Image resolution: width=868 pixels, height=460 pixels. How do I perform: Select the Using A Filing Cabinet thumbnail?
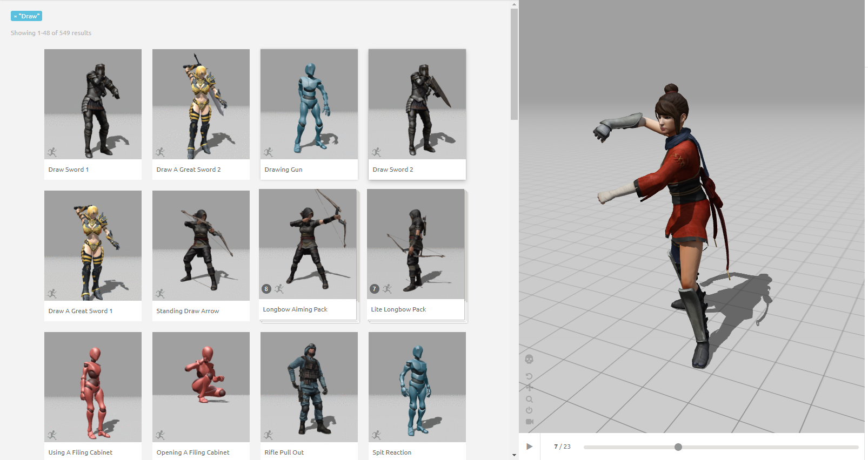click(x=93, y=387)
